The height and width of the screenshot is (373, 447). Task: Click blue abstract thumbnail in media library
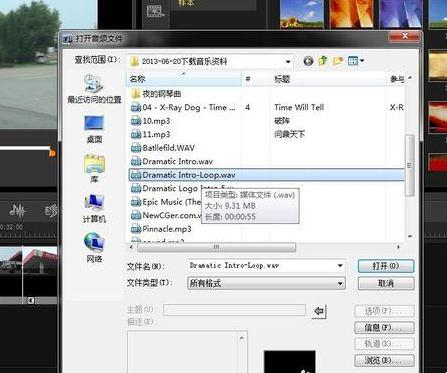[401, 14]
